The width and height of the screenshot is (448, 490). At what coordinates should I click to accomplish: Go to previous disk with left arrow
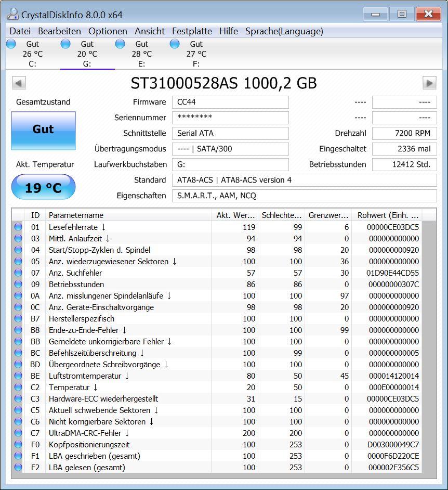(x=19, y=83)
